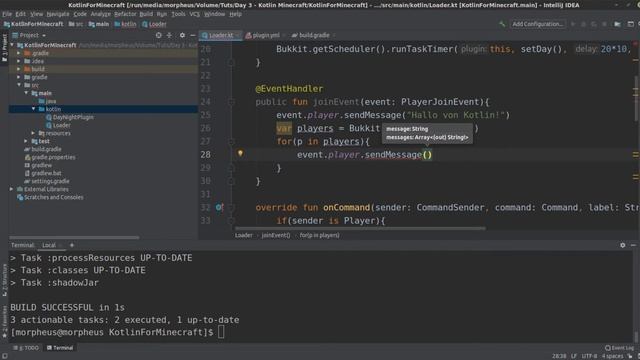The width and height of the screenshot is (640, 360).
Task: Click the for(p in players) editor breadcrumb
Action: 320,235
